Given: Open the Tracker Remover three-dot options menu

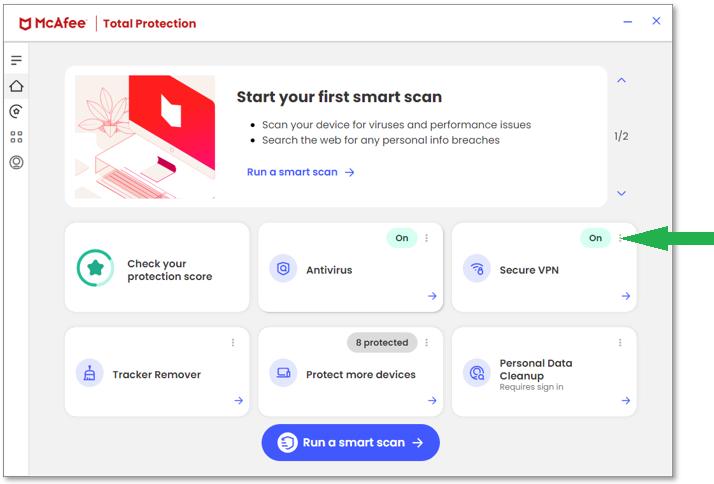Looking at the screenshot, I should [233, 342].
